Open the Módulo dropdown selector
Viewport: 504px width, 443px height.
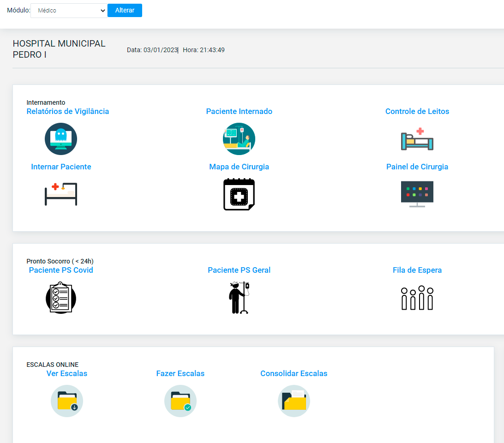point(69,11)
